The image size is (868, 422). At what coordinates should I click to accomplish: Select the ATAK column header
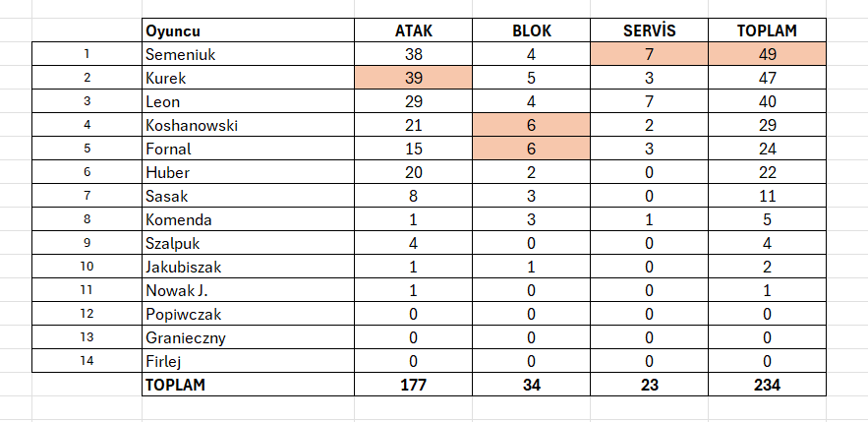click(413, 31)
